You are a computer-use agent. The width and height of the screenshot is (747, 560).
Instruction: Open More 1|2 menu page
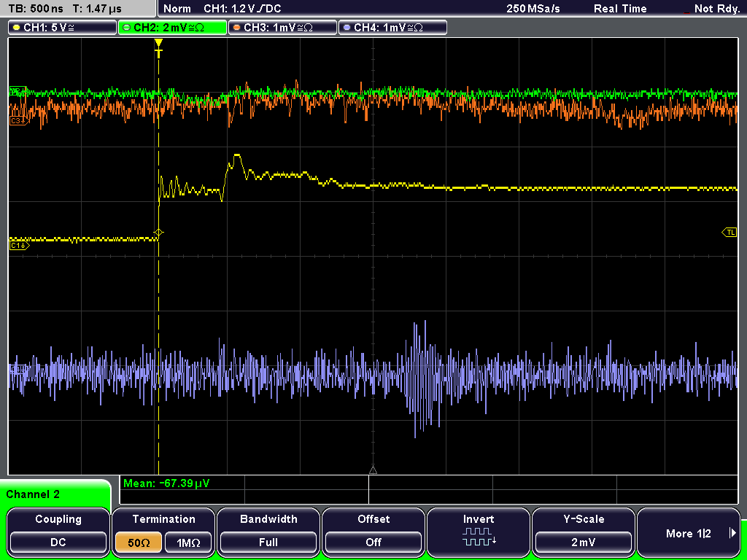tap(689, 533)
